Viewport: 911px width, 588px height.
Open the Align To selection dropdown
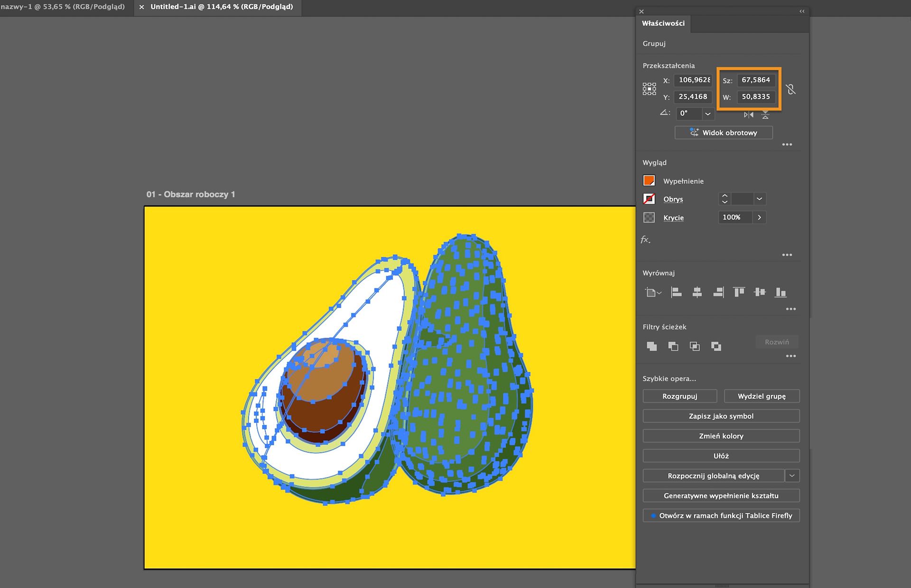(x=653, y=293)
